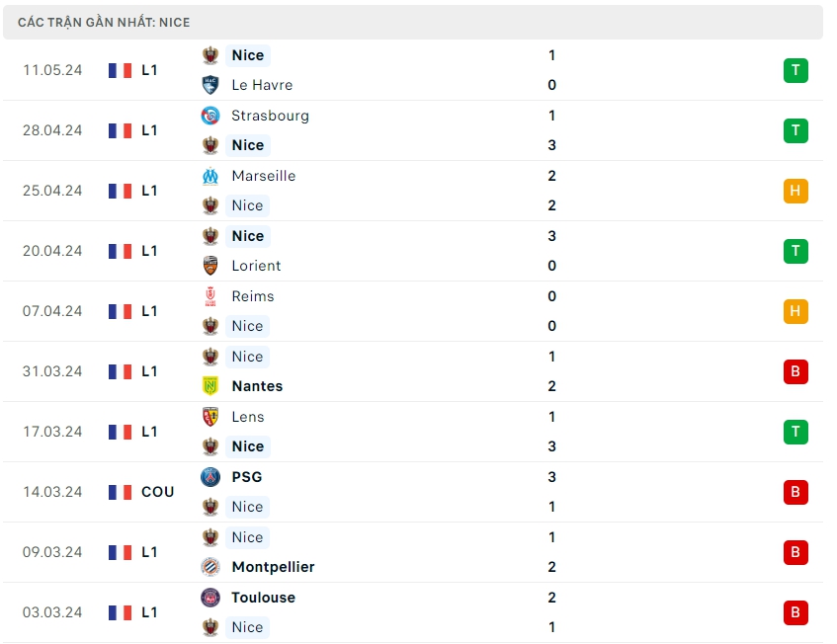Open the Toulouse team link
Screen dimensions: 837x644
[x=263, y=598]
